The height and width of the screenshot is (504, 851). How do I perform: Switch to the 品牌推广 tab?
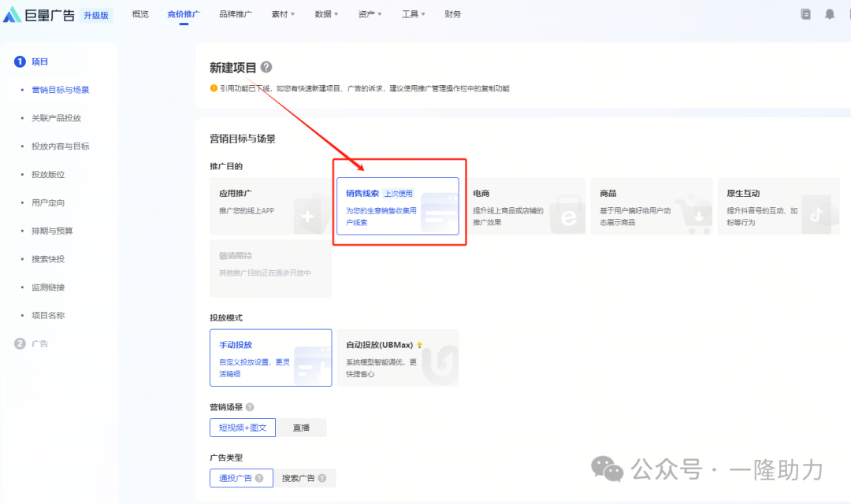click(x=235, y=13)
